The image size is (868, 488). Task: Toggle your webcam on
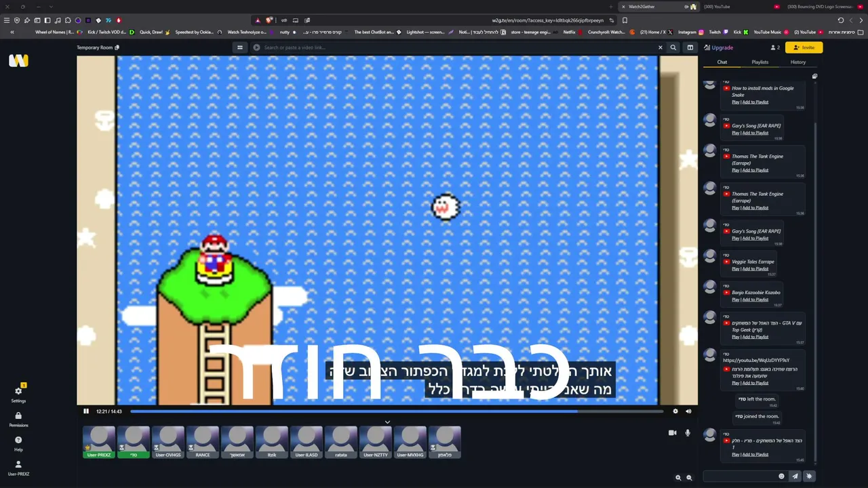672,432
